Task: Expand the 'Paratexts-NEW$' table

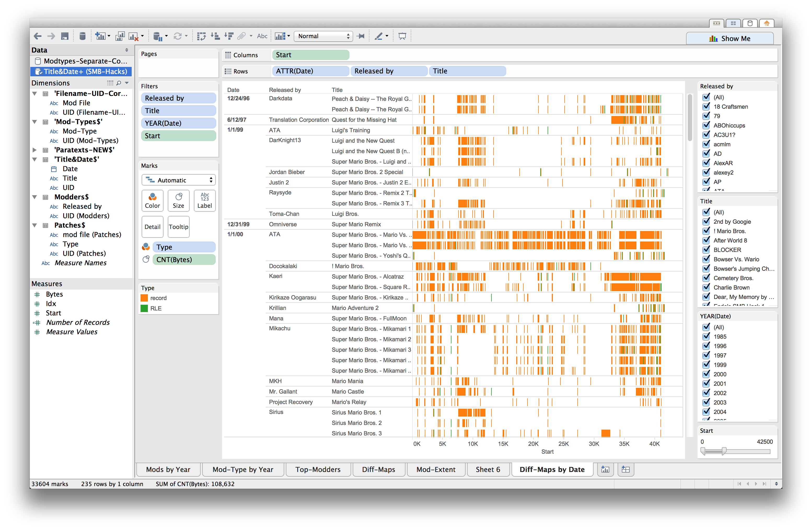Action: point(35,150)
